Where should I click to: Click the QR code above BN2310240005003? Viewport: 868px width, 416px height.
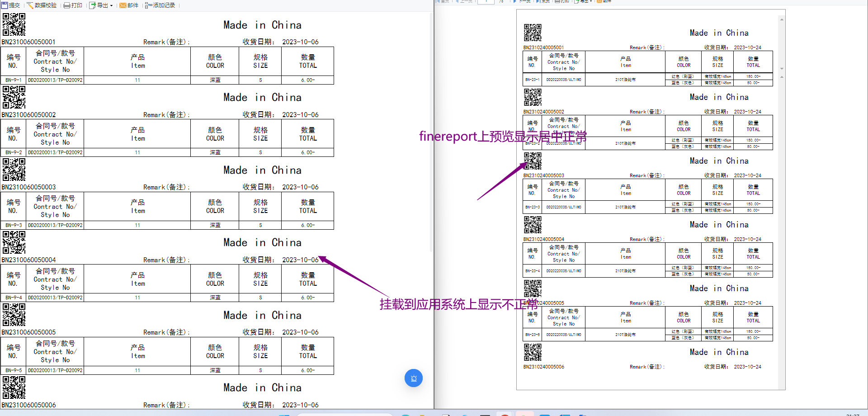tap(533, 161)
